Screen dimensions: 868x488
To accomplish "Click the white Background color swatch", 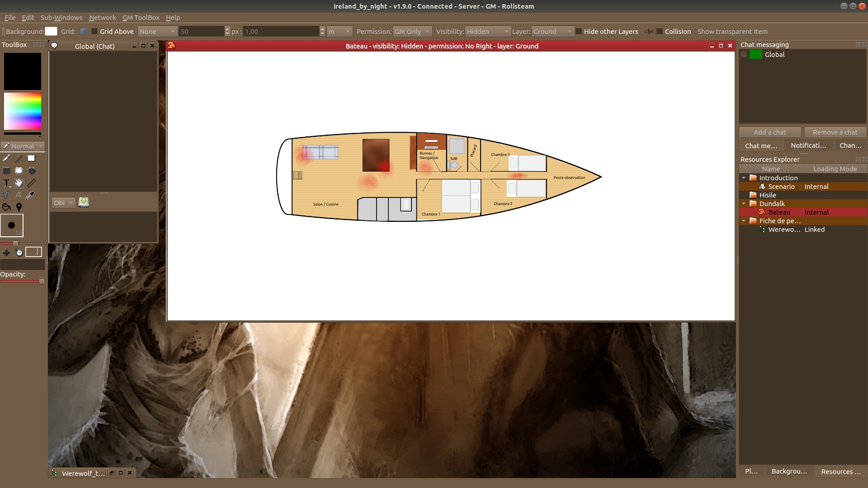I will click(x=51, y=32).
